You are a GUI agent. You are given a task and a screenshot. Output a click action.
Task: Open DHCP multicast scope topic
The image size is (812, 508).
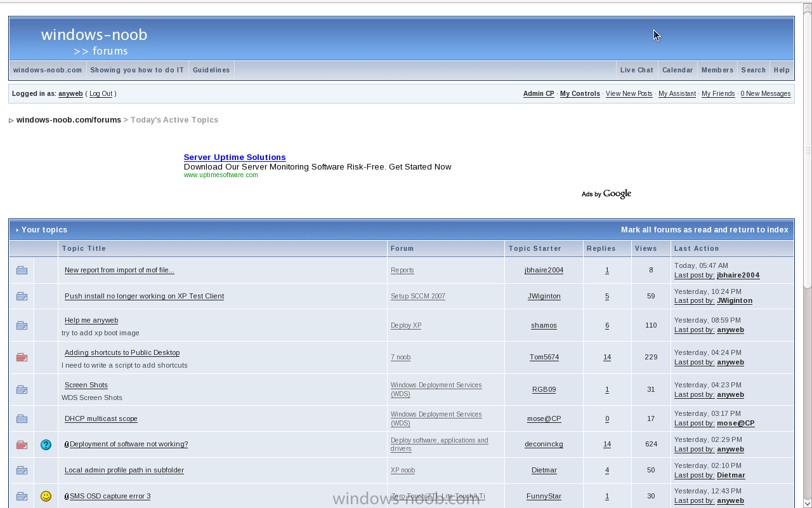click(101, 419)
